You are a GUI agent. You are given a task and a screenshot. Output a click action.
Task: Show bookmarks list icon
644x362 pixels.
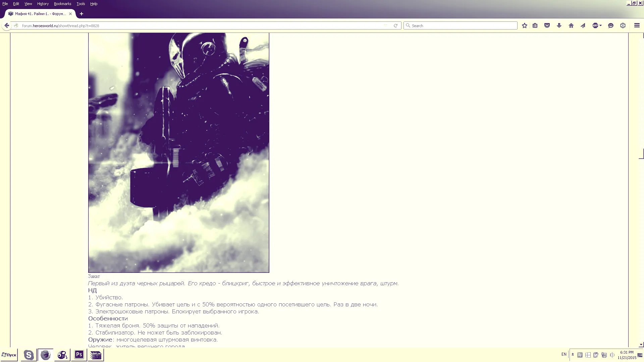[x=535, y=25]
